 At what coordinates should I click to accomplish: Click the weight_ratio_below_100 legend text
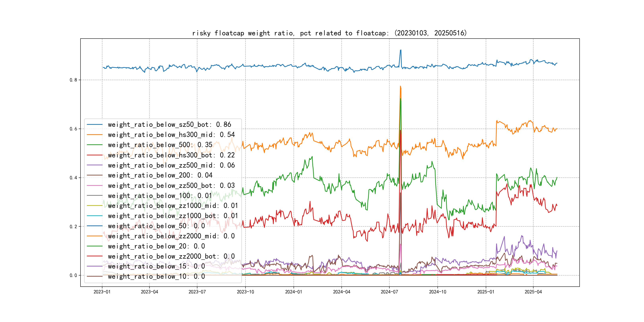pyautogui.click(x=160, y=196)
